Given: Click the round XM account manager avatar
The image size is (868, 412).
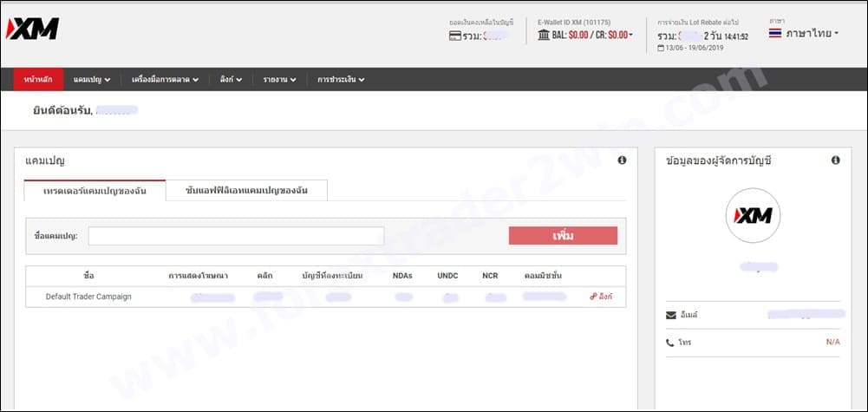Looking at the screenshot, I should [753, 214].
